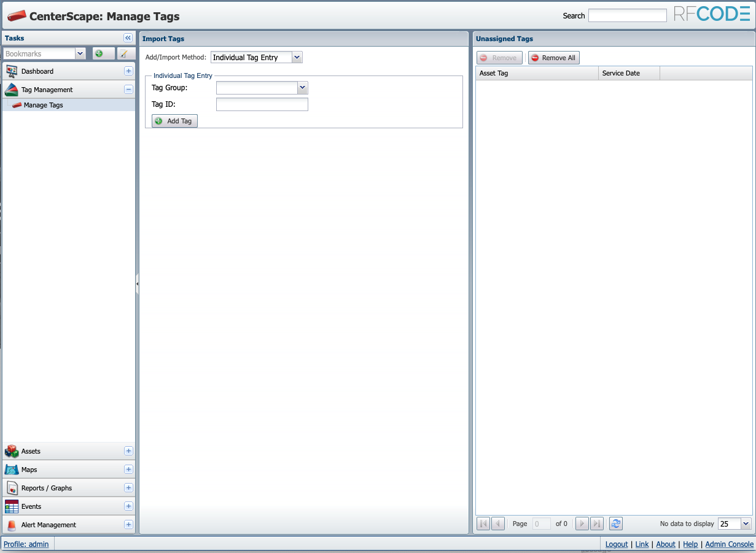Expand the Maps section

pyautogui.click(x=128, y=470)
